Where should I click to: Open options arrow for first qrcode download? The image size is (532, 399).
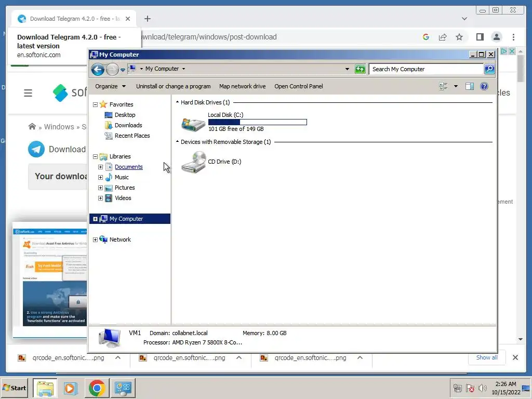pyautogui.click(x=118, y=357)
